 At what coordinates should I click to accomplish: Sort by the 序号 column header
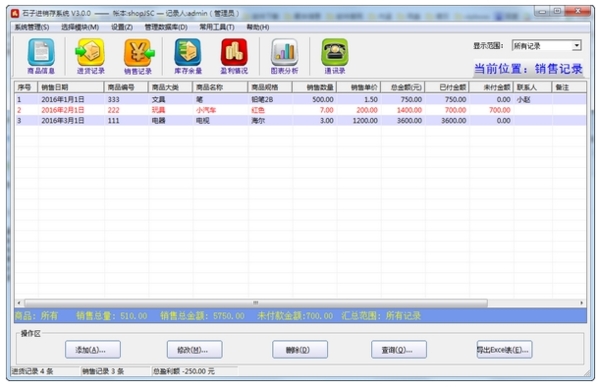pyautogui.click(x=26, y=87)
